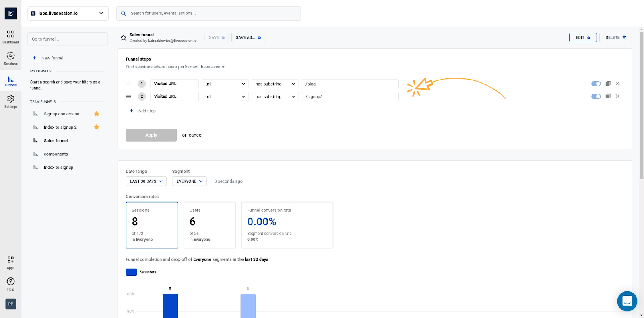Click New funnel link
The image size is (644, 318).
(52, 58)
